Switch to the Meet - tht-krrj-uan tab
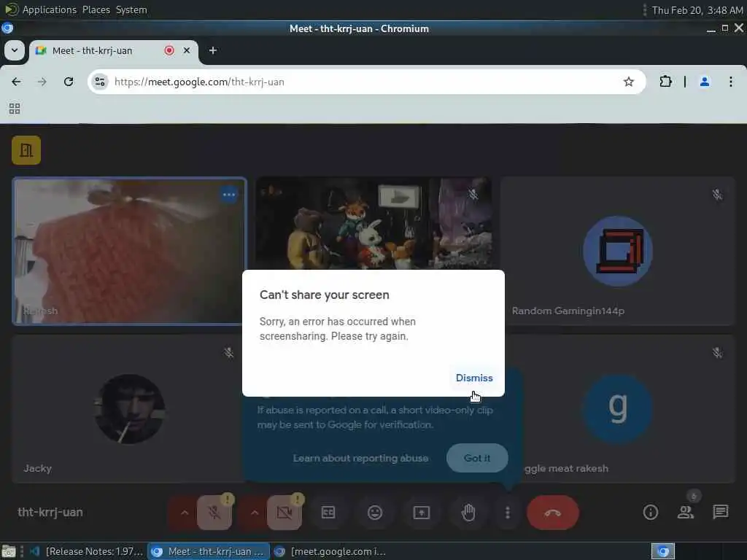This screenshot has height=560, width=747. [113, 50]
